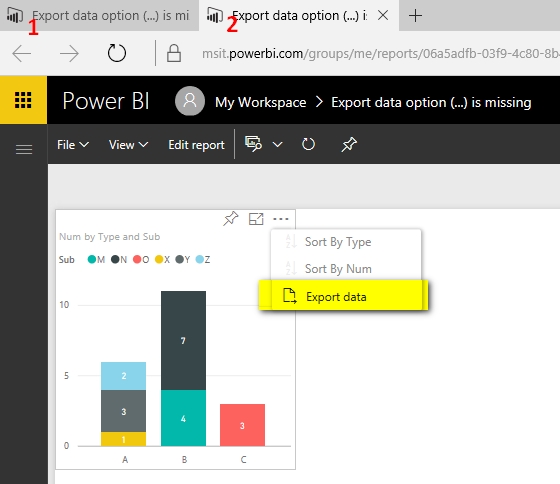Toggle the left navigation hamburger menu
This screenshot has width=560, height=484.
click(24, 150)
